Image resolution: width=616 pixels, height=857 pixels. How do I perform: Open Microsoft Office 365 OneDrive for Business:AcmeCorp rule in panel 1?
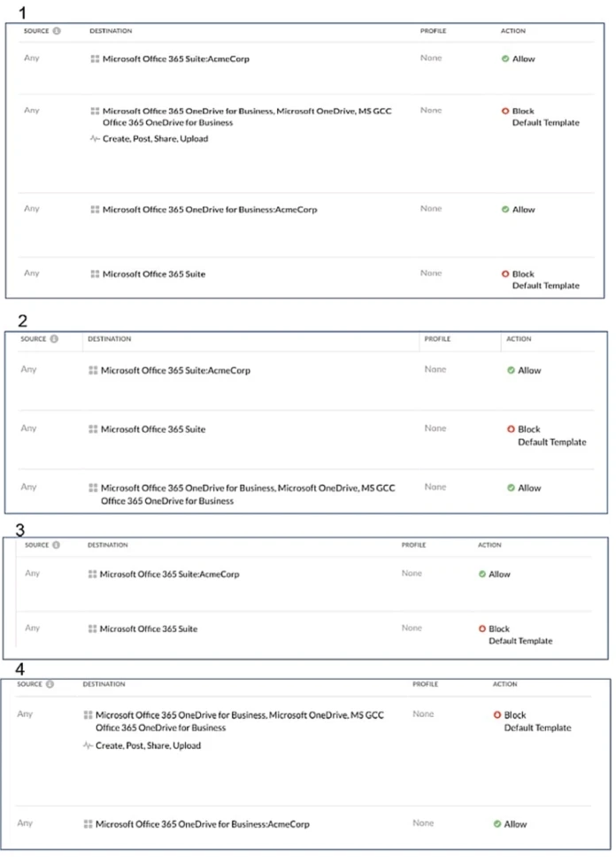point(209,210)
